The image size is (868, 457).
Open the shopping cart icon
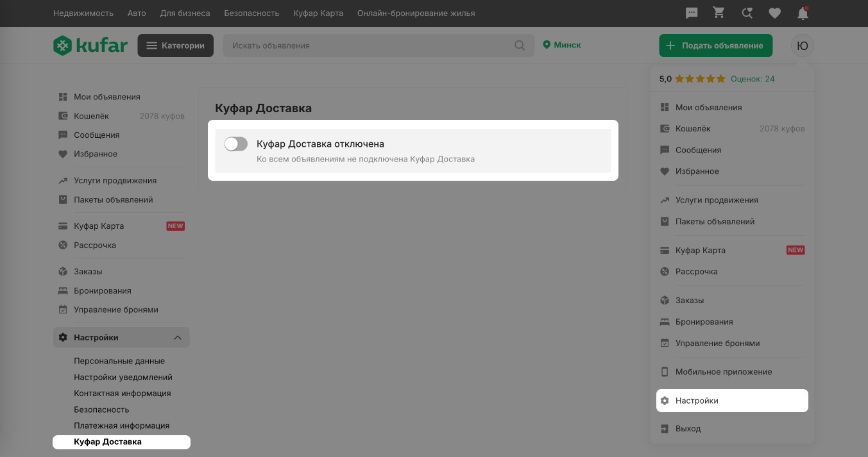point(719,13)
